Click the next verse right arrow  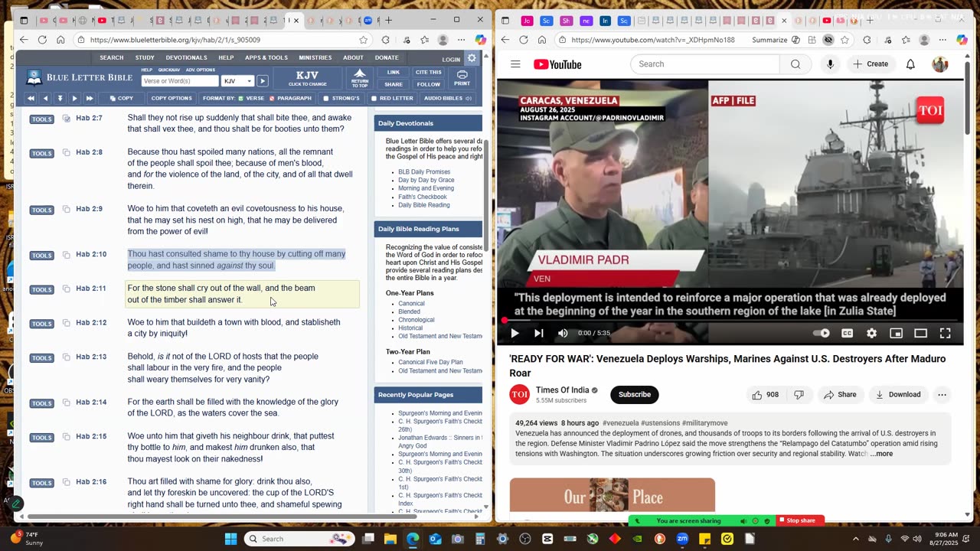(74, 98)
